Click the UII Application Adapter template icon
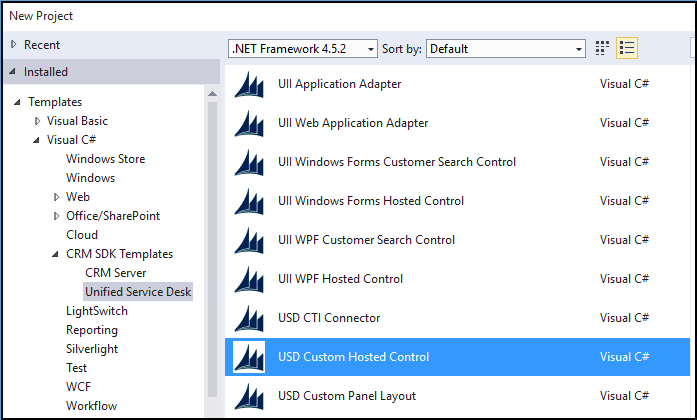Viewport: 697px width, 420px height. click(x=249, y=85)
